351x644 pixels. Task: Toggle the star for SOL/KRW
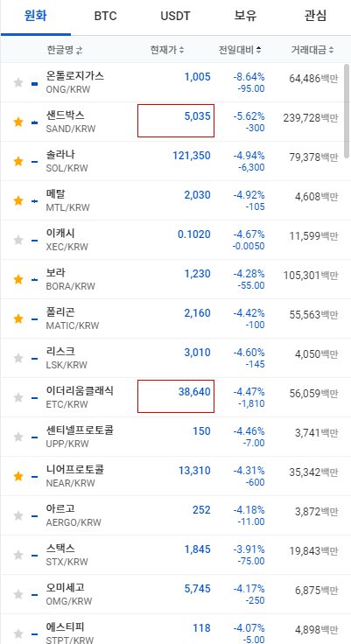tap(18, 161)
